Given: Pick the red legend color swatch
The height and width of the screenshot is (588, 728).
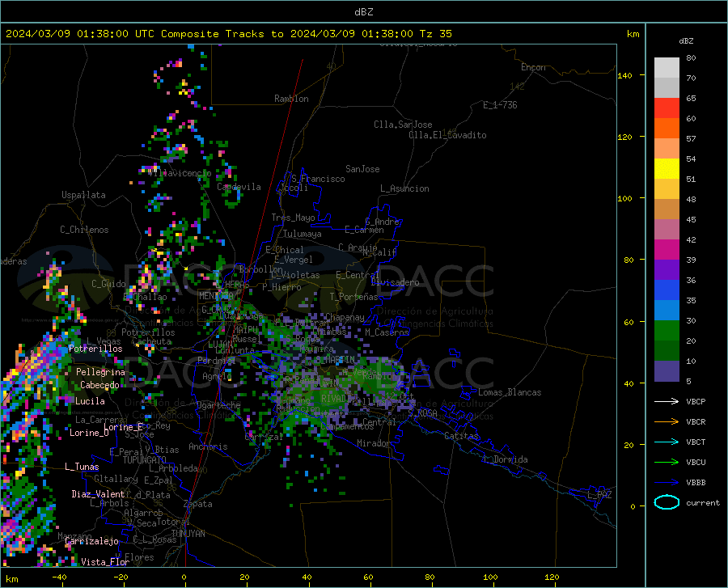Looking at the screenshot, I should 667,108.
